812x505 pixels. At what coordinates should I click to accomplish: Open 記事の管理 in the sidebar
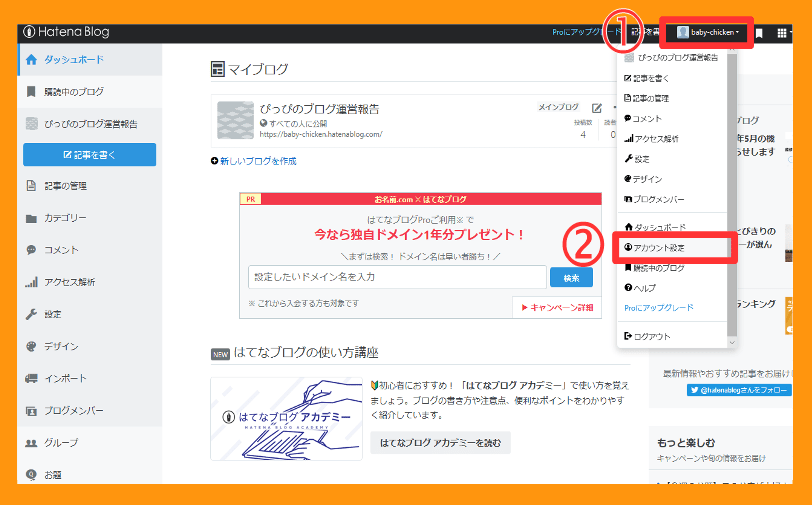click(90, 185)
